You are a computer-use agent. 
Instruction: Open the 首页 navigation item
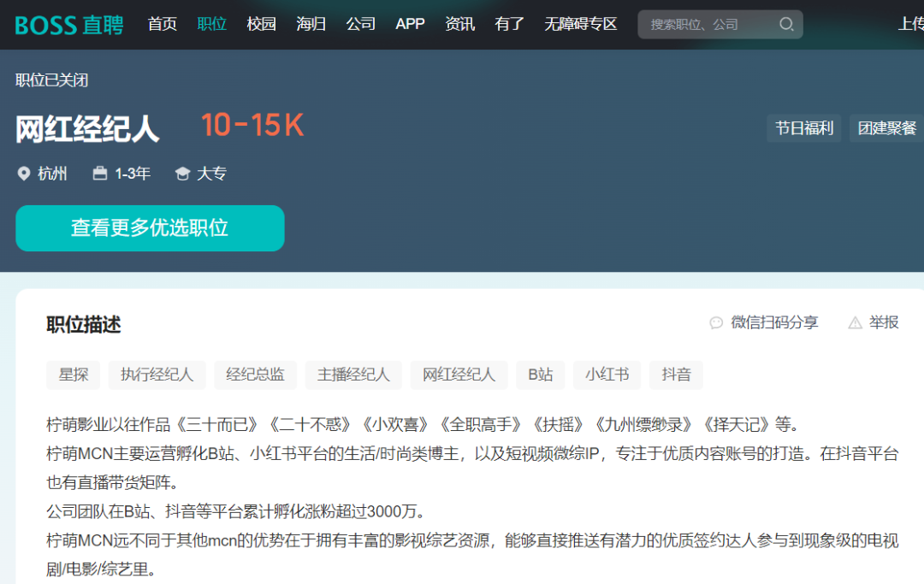coord(162,24)
